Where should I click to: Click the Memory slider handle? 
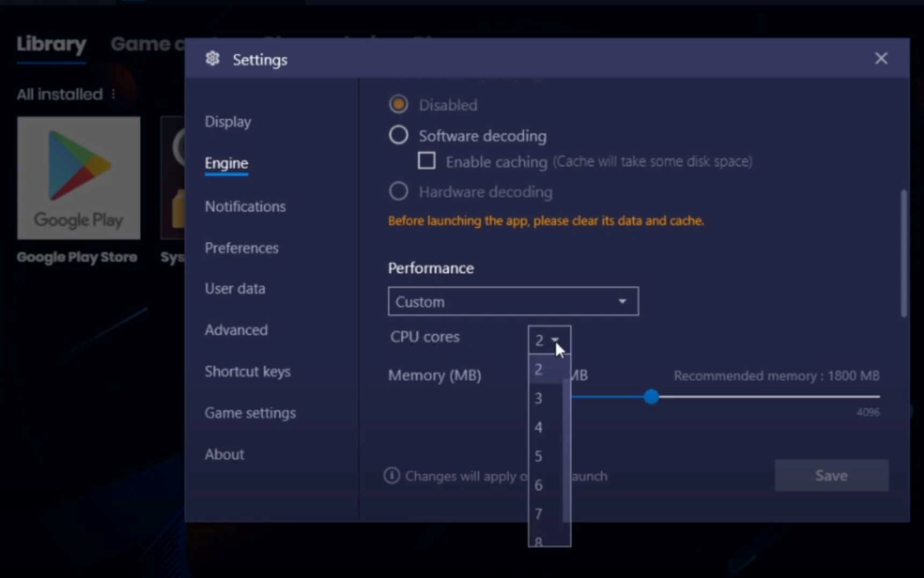click(651, 397)
